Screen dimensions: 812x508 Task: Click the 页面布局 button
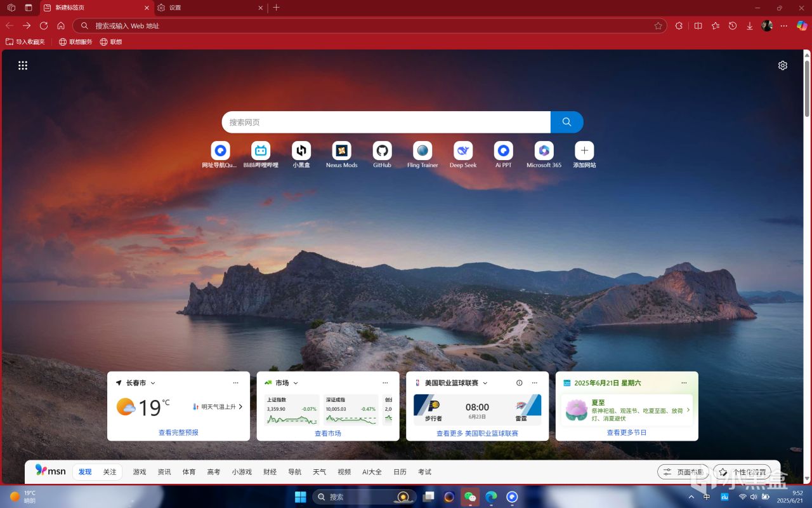pyautogui.click(x=683, y=472)
